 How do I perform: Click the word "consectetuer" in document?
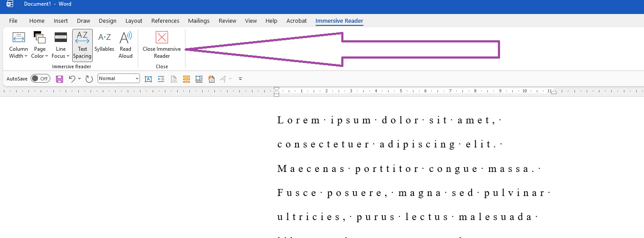323,145
